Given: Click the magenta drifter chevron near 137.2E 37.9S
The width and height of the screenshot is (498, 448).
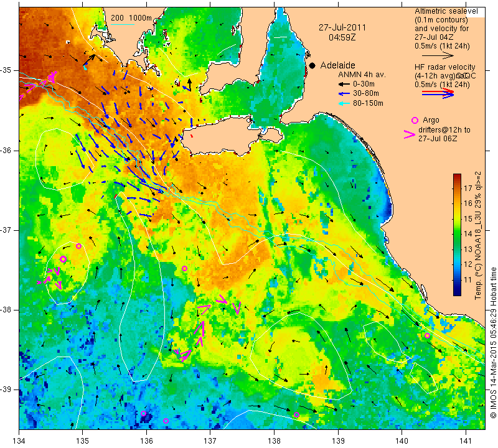Looking at the screenshot, I should pos(222,299).
